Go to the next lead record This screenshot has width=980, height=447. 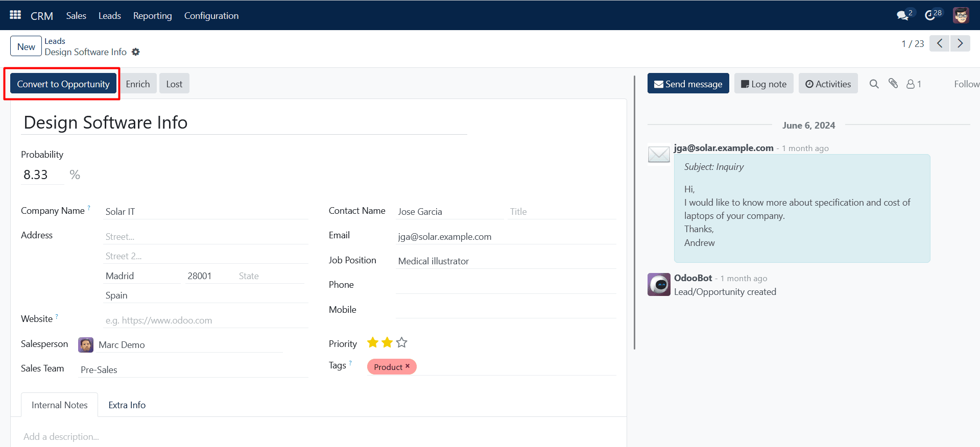coord(960,44)
